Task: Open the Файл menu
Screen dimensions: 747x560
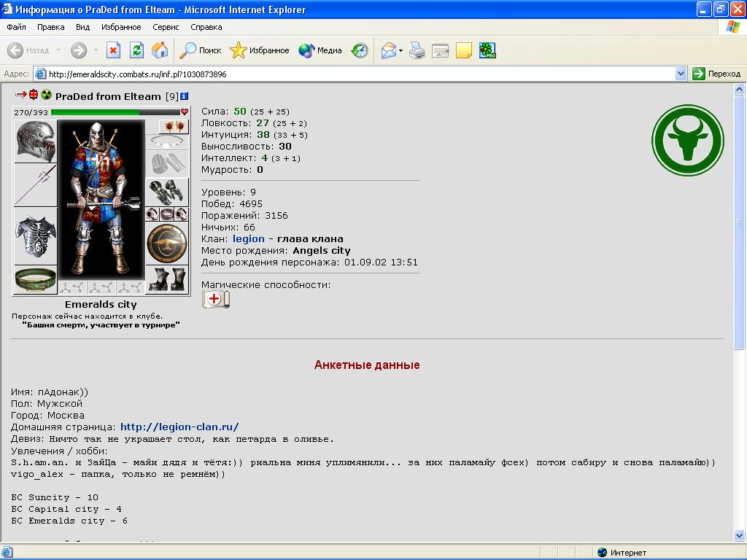Action: [16, 27]
